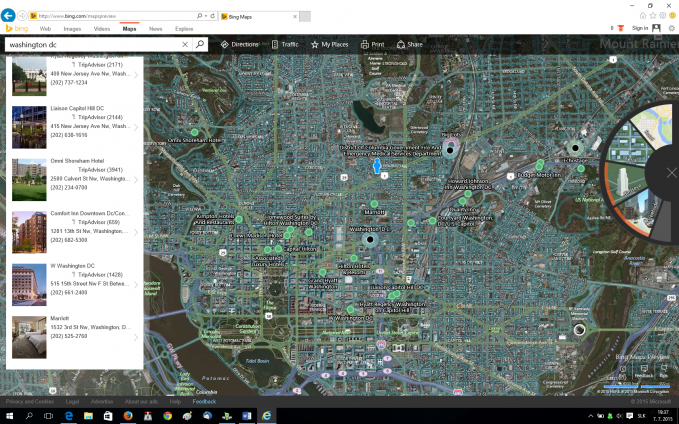Toggle the Traffic layer
Viewport: 679px width, 424px height.
pyautogui.click(x=285, y=45)
